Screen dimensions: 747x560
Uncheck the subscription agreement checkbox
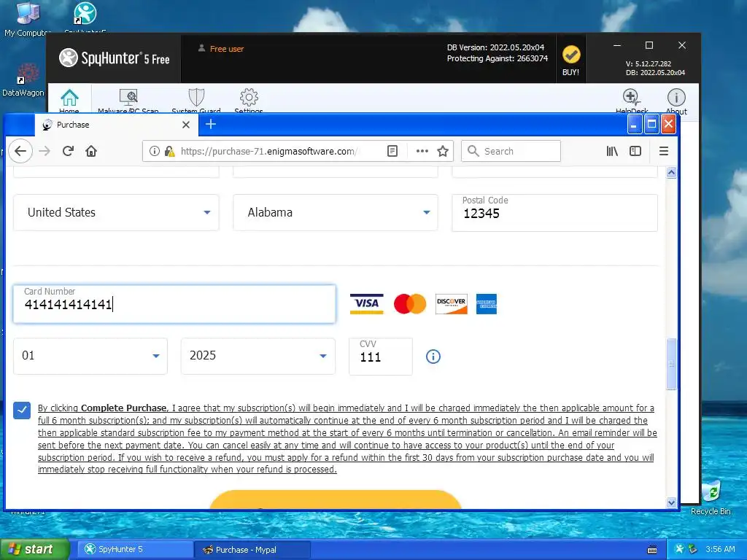(22, 410)
